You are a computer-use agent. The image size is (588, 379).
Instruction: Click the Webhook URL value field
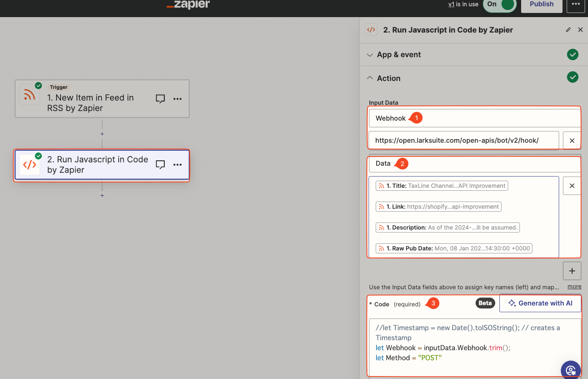click(463, 141)
